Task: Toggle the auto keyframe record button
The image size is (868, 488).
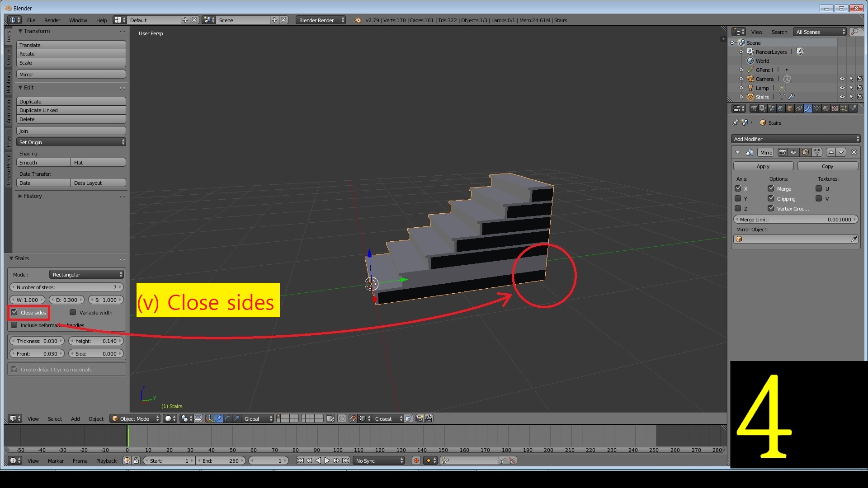Action: [416, 460]
